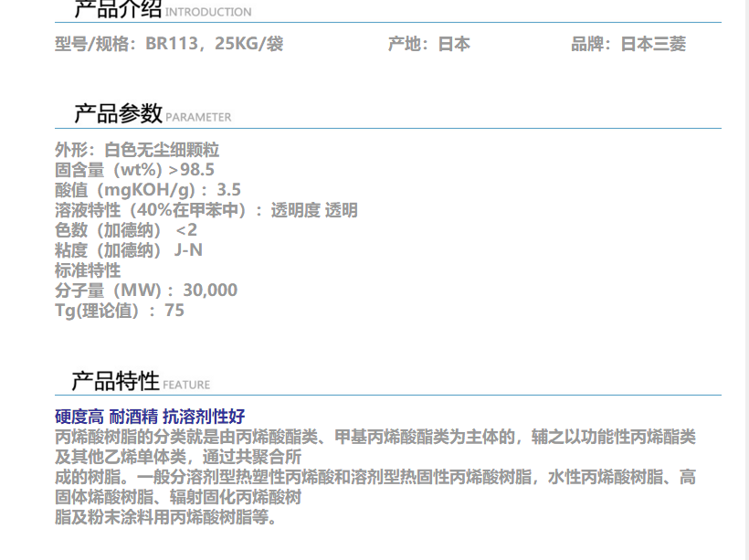Click the 标准特性 line
The image size is (749, 560).
(x=88, y=270)
